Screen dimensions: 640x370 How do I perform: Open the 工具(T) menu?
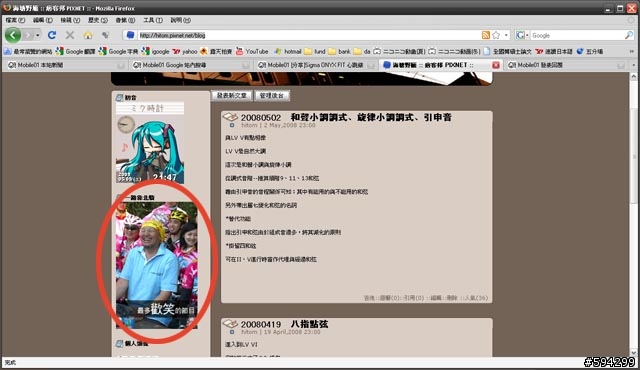click(153, 20)
